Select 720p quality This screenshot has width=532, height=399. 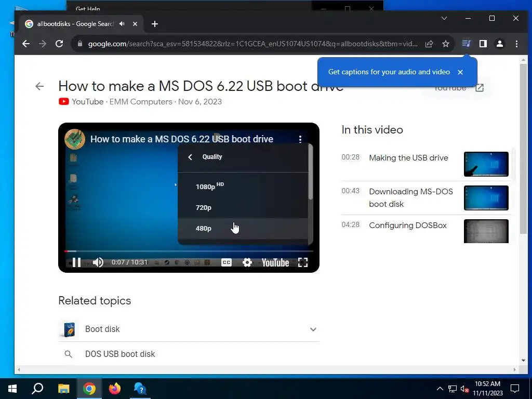(x=243, y=207)
